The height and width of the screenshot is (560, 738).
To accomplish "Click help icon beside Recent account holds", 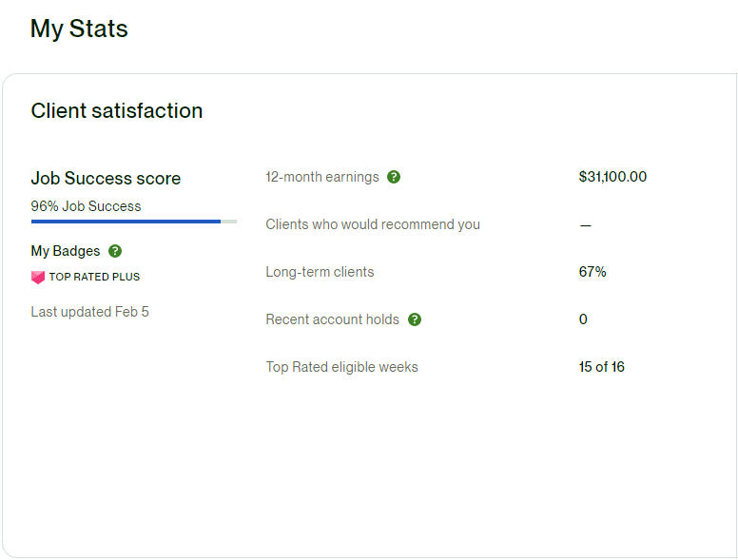I will tap(415, 319).
